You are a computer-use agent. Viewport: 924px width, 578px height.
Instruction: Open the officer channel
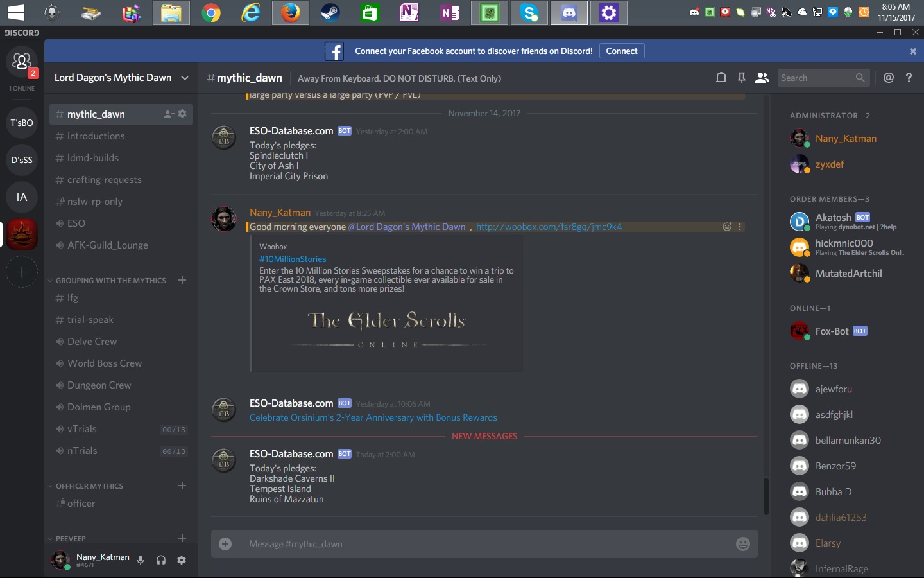click(121, 504)
